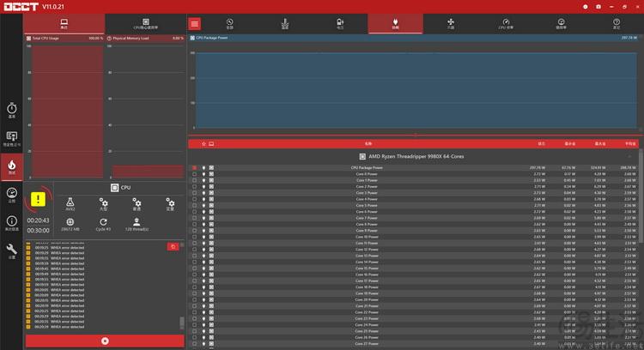Open the gauge Monitoring section in sidebar
Image resolution: width=644 pixels, height=350 pixels.
point(11,195)
